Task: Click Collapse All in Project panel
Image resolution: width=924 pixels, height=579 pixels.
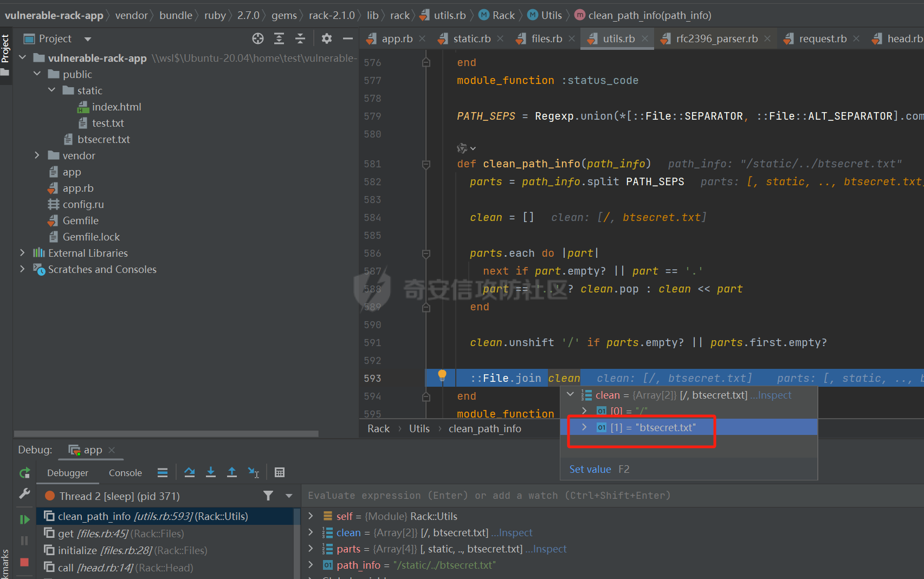Action: point(300,38)
